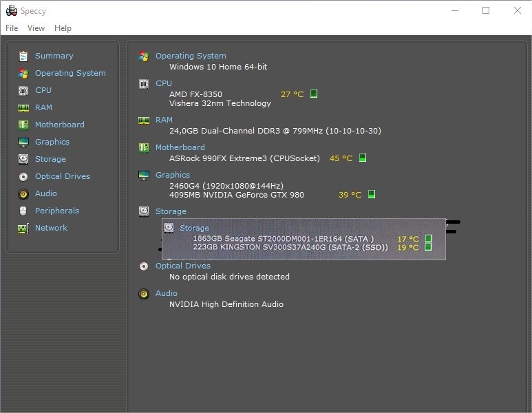Click the Audio heading link in the summary
Image resolution: width=532 pixels, height=413 pixels.
click(167, 293)
